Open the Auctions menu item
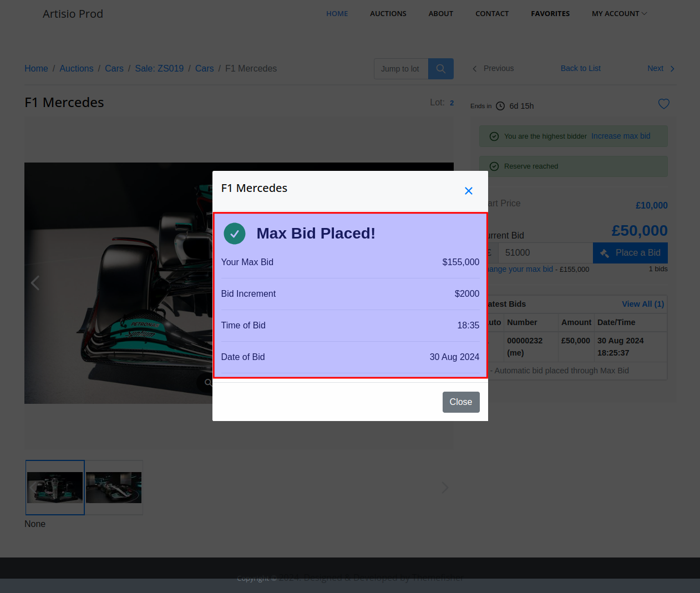 tap(388, 13)
